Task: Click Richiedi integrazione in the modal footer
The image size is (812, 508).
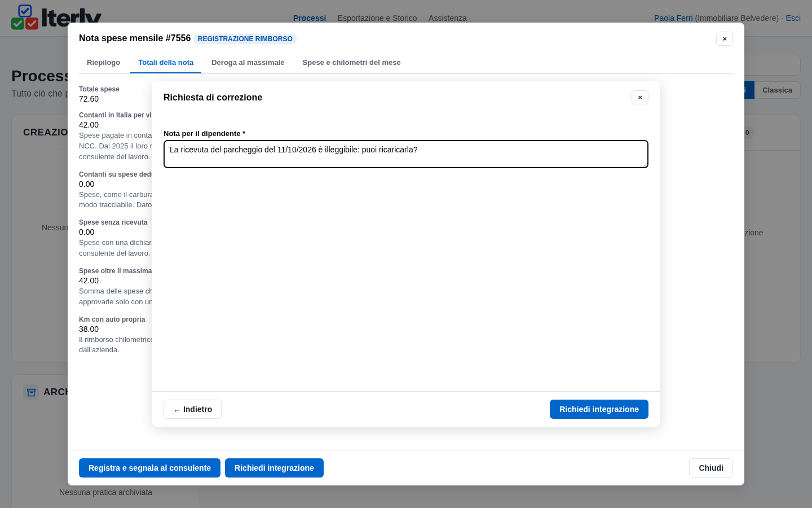Action: click(274, 468)
